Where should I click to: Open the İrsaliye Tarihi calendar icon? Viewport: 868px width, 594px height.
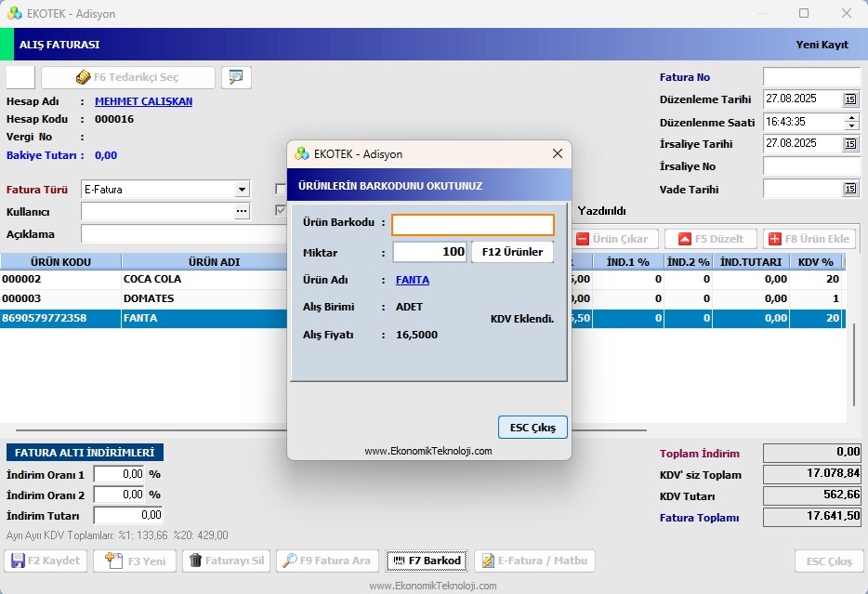pos(850,144)
